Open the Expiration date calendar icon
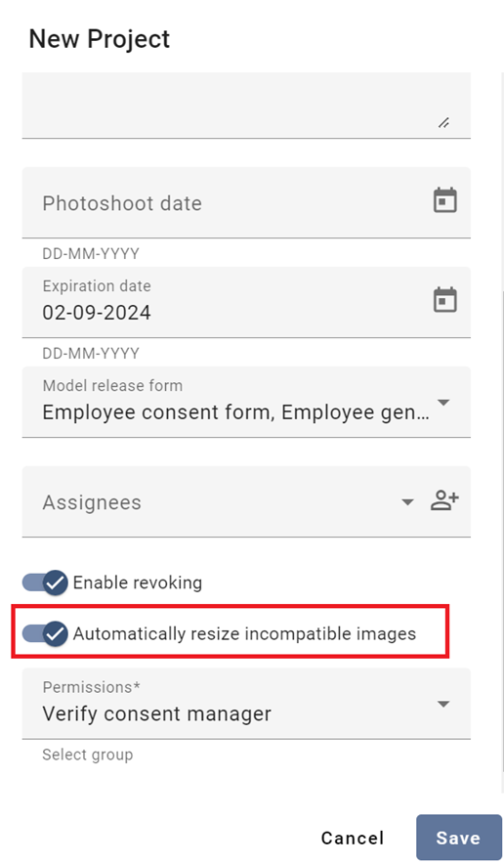This screenshot has width=504, height=863. coord(444,300)
